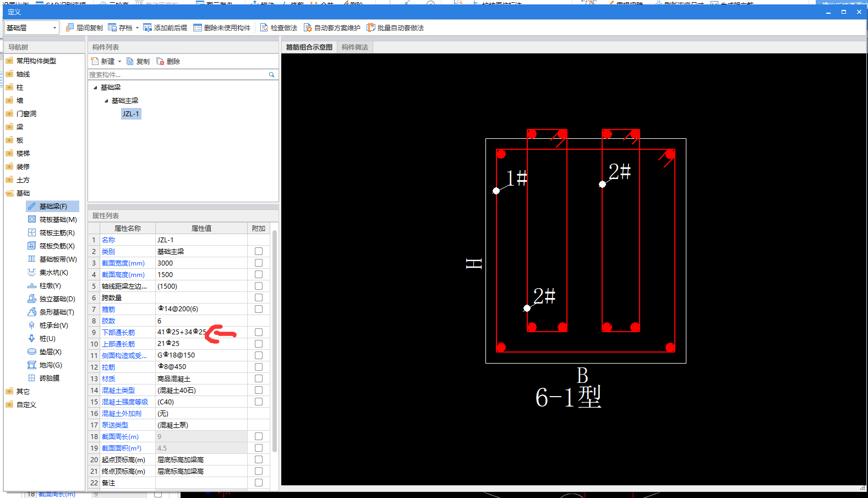Image resolution: width=868 pixels, height=498 pixels.
Task: Toggle 附加 checkbox for 拉筋 row
Action: (x=259, y=367)
